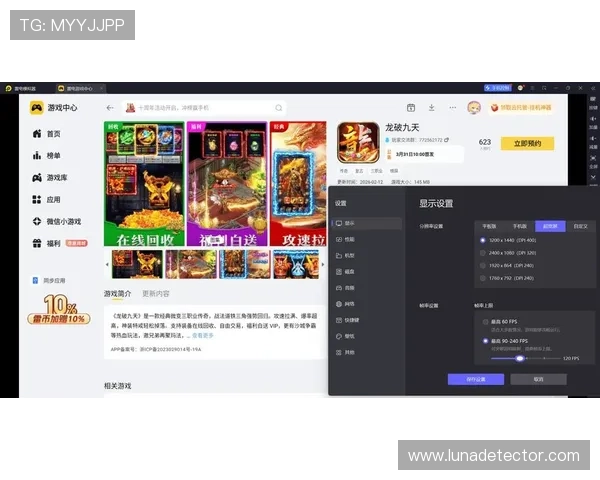Open the first screenshot thumbnail
Viewport: 600px width, 480px height.
click(x=137, y=264)
